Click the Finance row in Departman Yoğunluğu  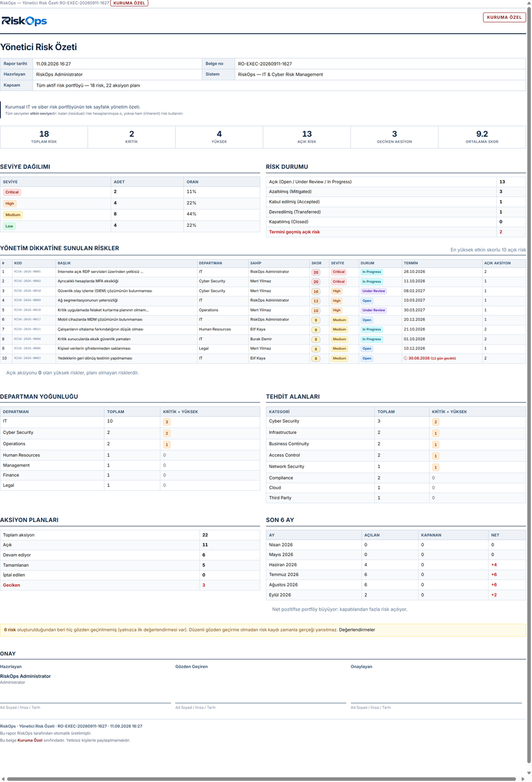coord(130,476)
